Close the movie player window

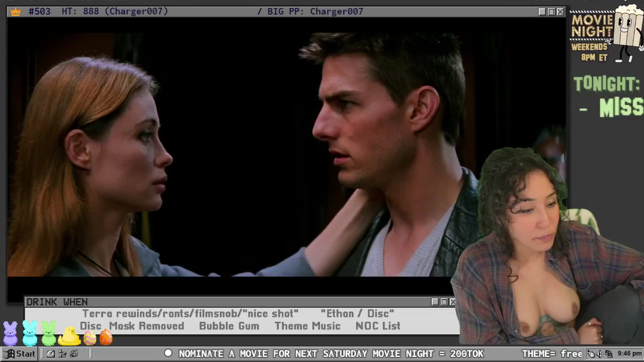click(x=560, y=12)
